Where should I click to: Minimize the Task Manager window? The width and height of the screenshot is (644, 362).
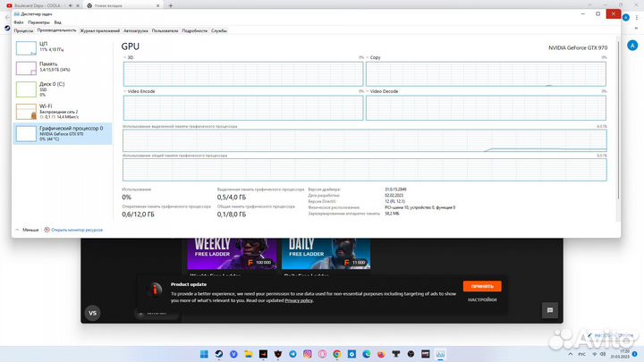[583, 14]
